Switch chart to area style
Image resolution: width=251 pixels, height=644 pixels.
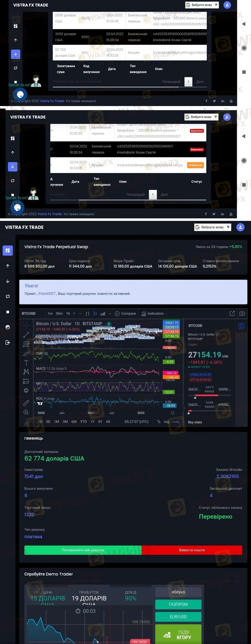click(x=102, y=314)
